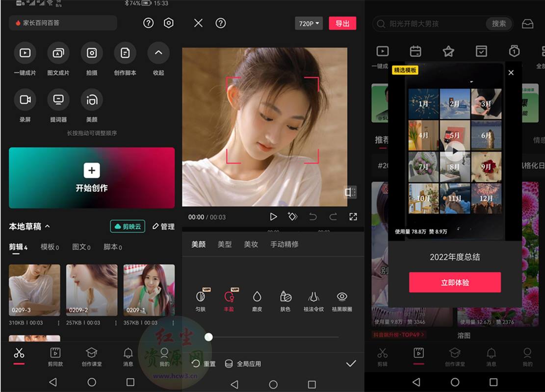
Task: Switch to the 美型 face shaping tab
Action: pos(224,244)
